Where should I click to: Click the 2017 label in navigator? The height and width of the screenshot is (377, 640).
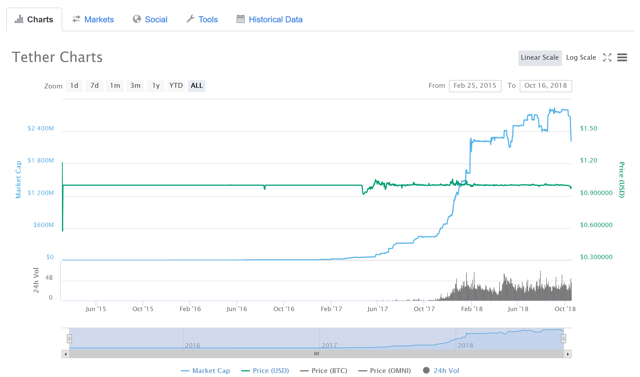click(329, 346)
